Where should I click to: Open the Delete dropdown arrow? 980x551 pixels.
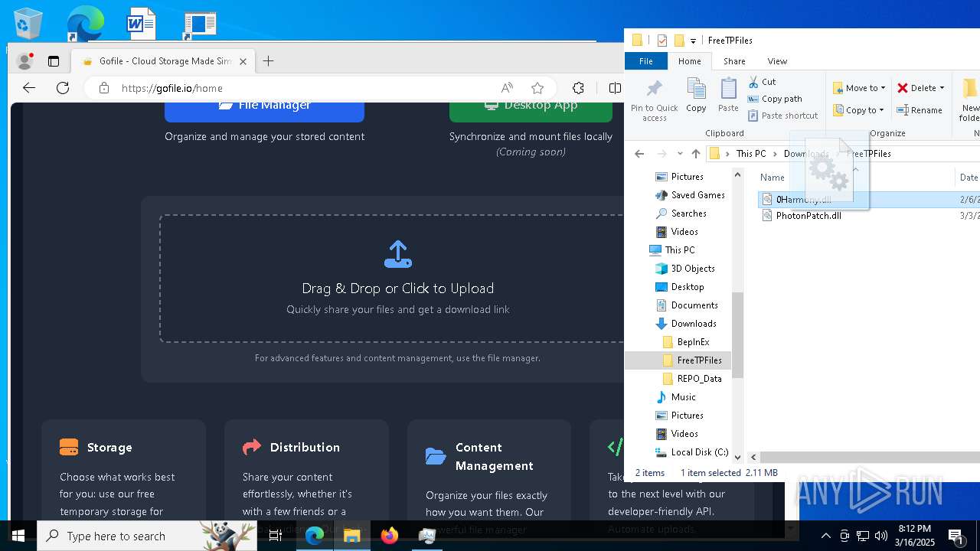pos(942,88)
